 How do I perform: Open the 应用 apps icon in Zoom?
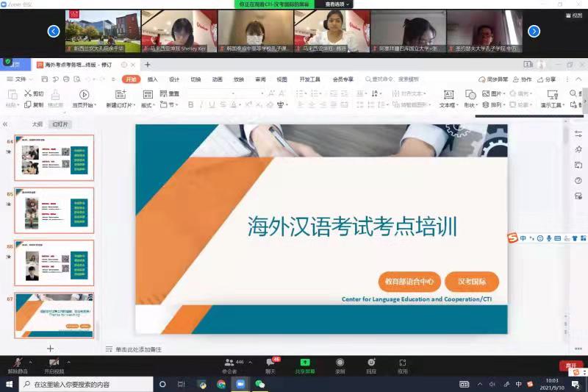click(x=403, y=363)
